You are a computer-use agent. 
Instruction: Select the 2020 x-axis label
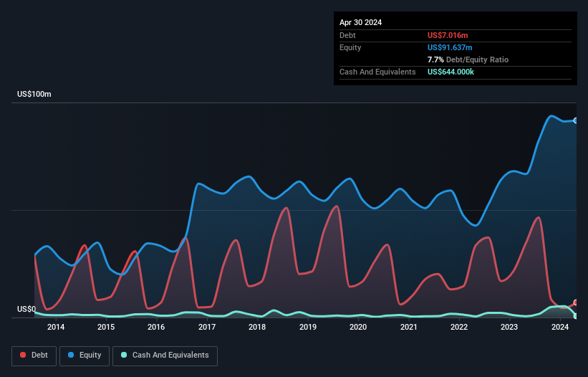coord(358,327)
